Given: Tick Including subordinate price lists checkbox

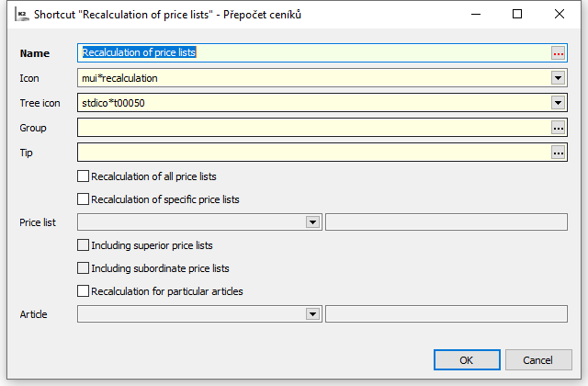Looking at the screenshot, I should click(x=84, y=268).
